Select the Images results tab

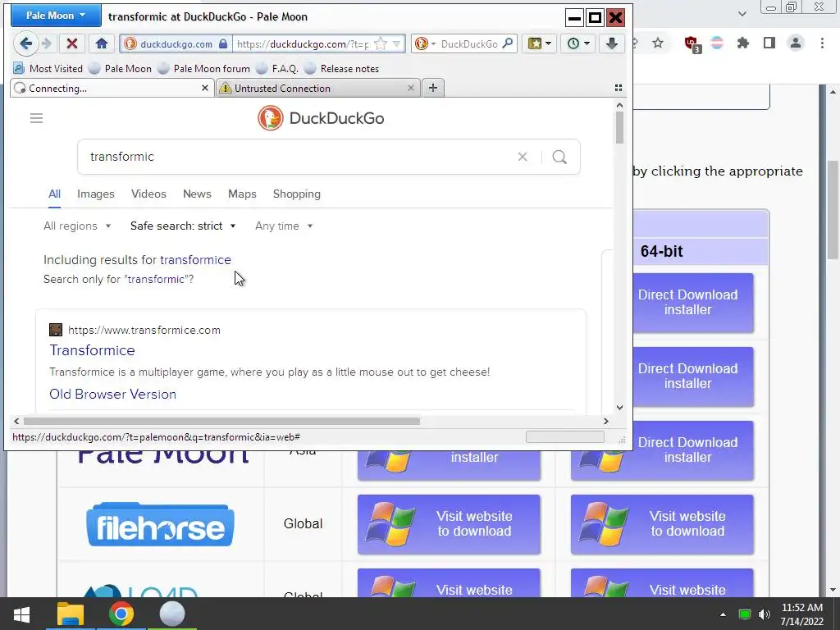click(96, 194)
